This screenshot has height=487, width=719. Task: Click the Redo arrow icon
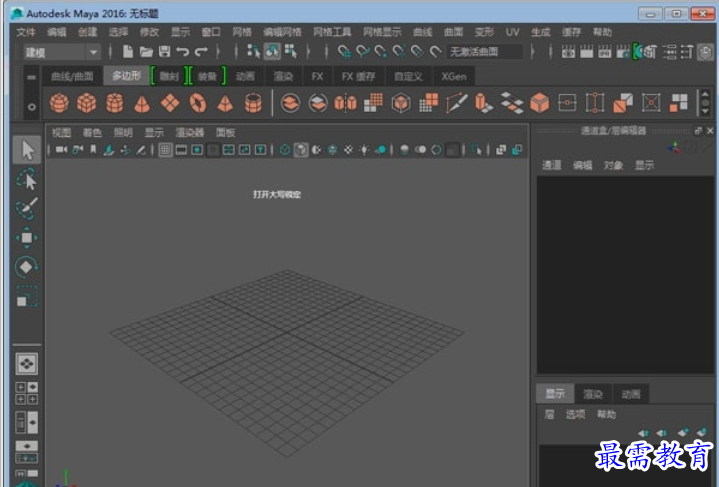[201, 52]
